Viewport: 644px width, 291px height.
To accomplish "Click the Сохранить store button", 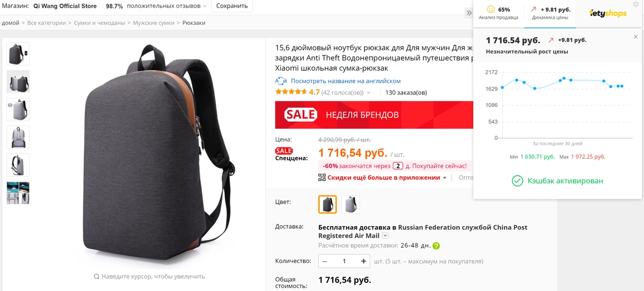I will pyautogui.click(x=232, y=6).
